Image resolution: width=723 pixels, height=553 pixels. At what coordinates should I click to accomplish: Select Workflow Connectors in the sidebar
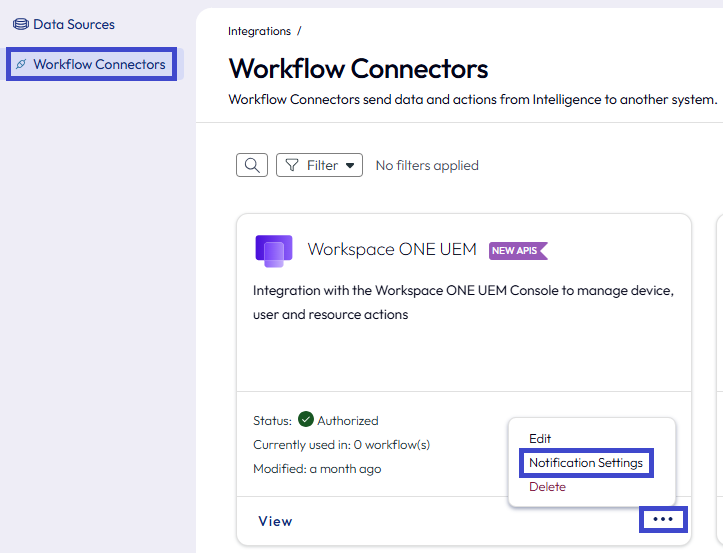pyautogui.click(x=91, y=64)
